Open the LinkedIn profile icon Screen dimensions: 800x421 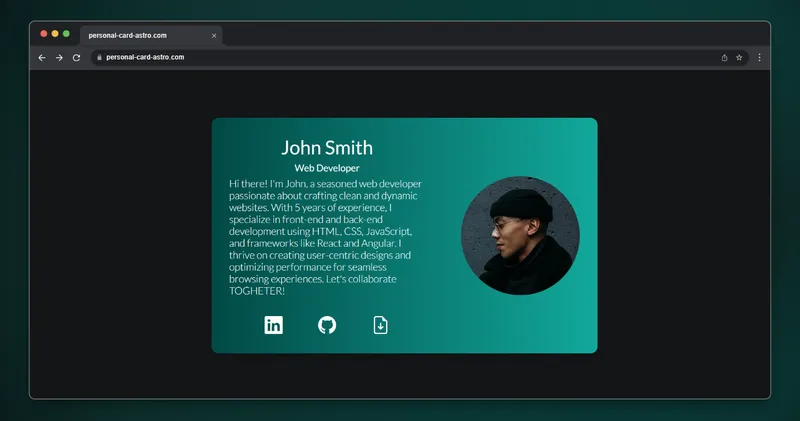pos(273,325)
